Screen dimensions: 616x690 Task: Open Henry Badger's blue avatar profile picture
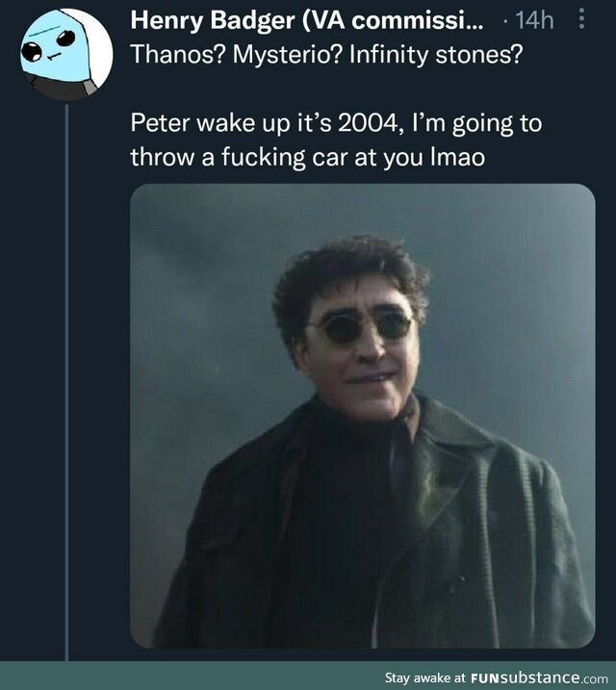(66, 54)
